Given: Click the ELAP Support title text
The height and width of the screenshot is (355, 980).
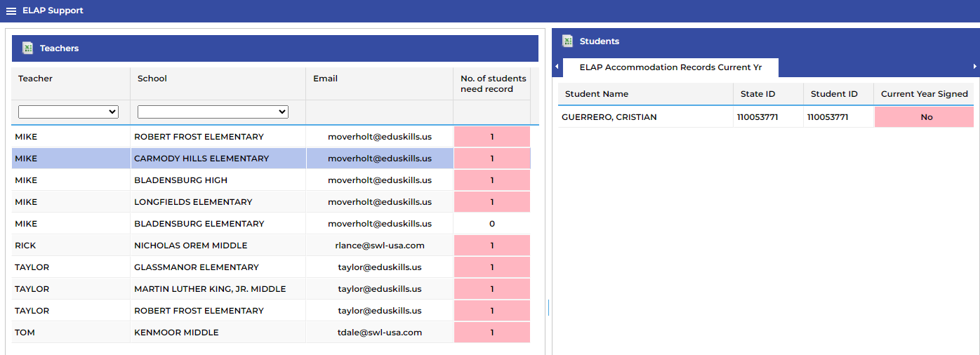Looking at the screenshot, I should coord(53,11).
